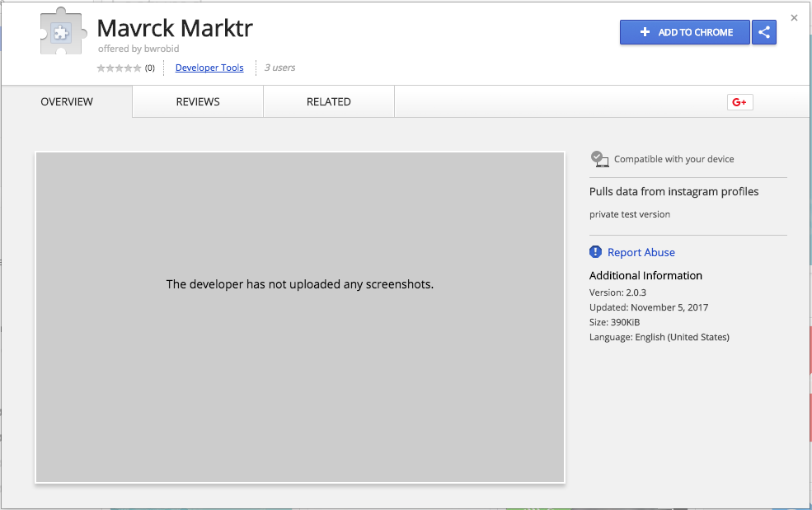Click the '(0)' rating count
The image size is (812, 510).
(x=150, y=68)
